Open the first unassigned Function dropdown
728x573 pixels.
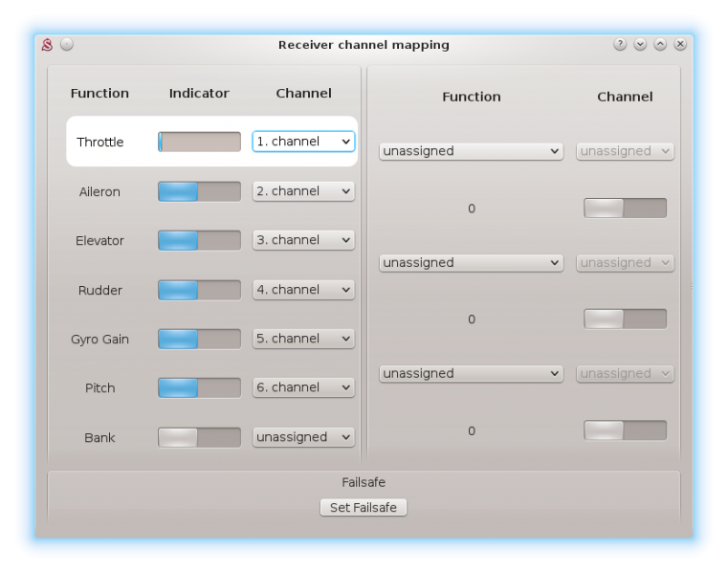click(x=472, y=151)
